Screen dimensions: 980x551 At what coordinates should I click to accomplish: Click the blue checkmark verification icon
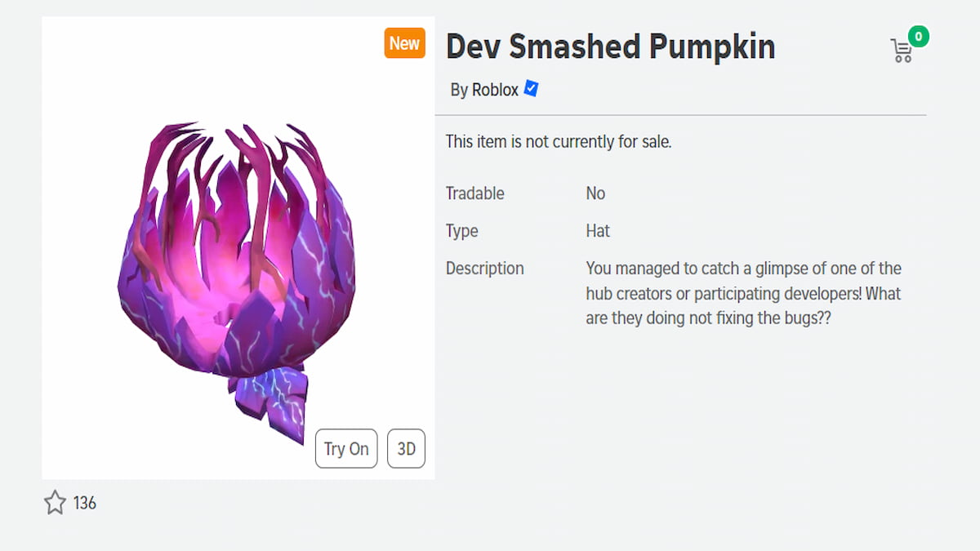[530, 89]
